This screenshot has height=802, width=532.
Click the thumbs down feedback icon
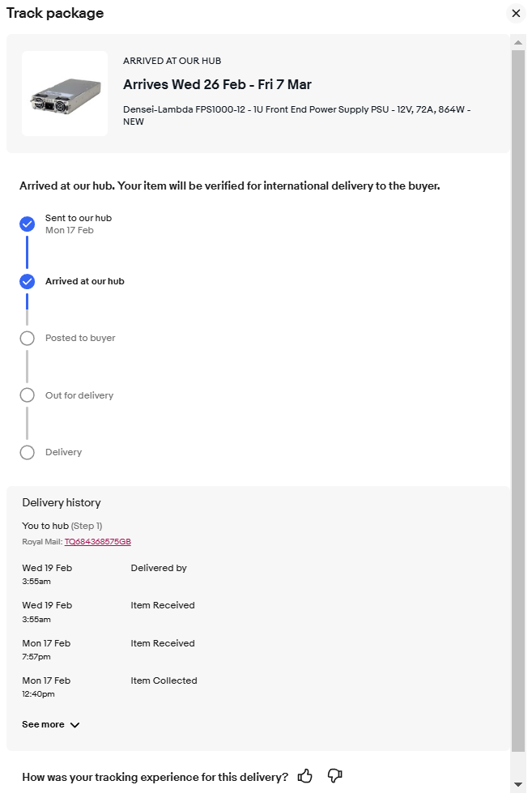[x=334, y=776]
